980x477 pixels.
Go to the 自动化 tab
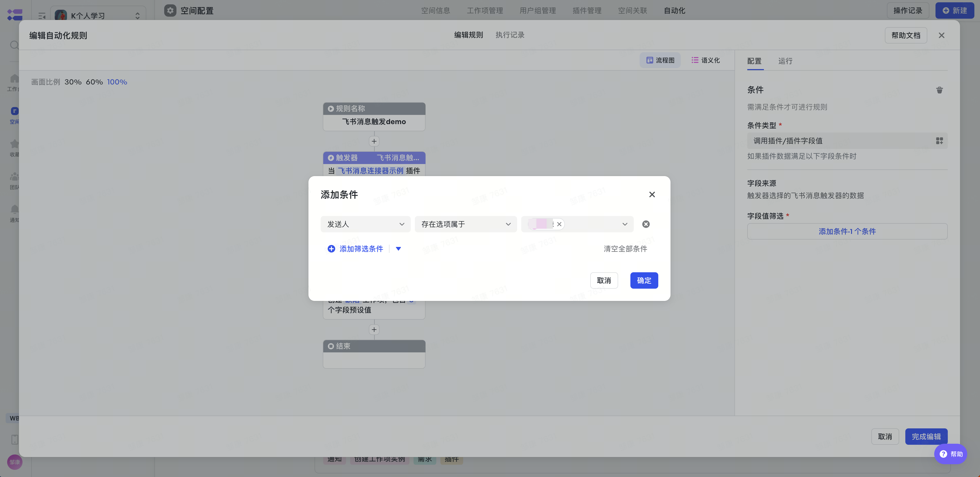(674, 11)
